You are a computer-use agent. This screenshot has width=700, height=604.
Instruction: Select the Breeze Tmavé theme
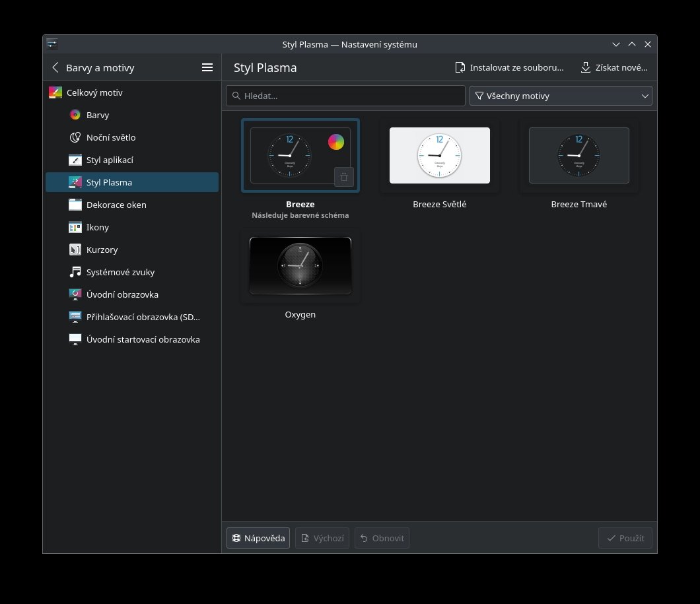tap(579, 155)
